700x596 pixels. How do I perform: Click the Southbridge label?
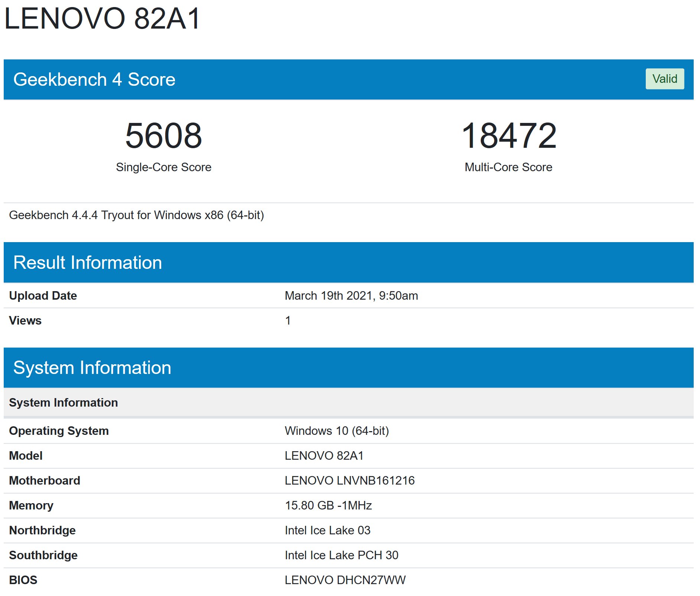43,555
